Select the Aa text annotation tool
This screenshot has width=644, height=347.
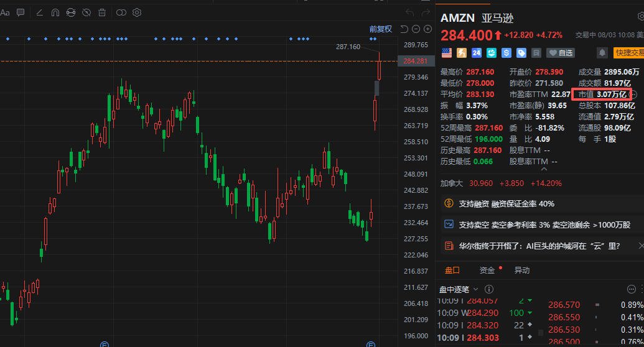point(5,12)
